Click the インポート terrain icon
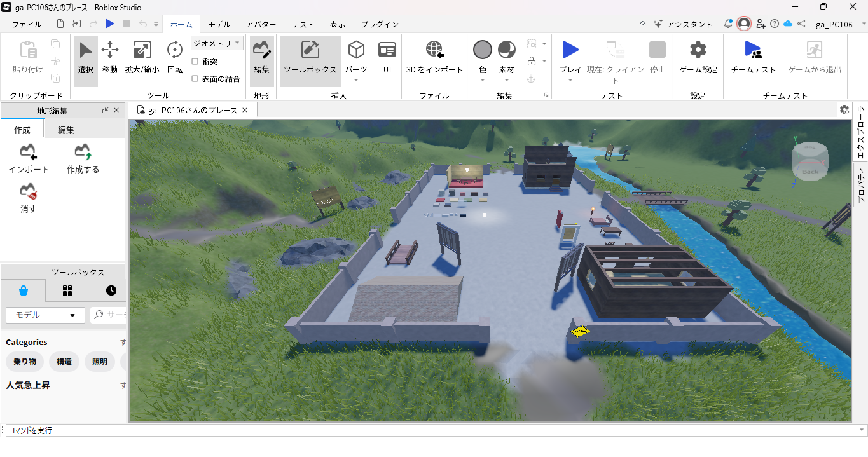 point(29,153)
